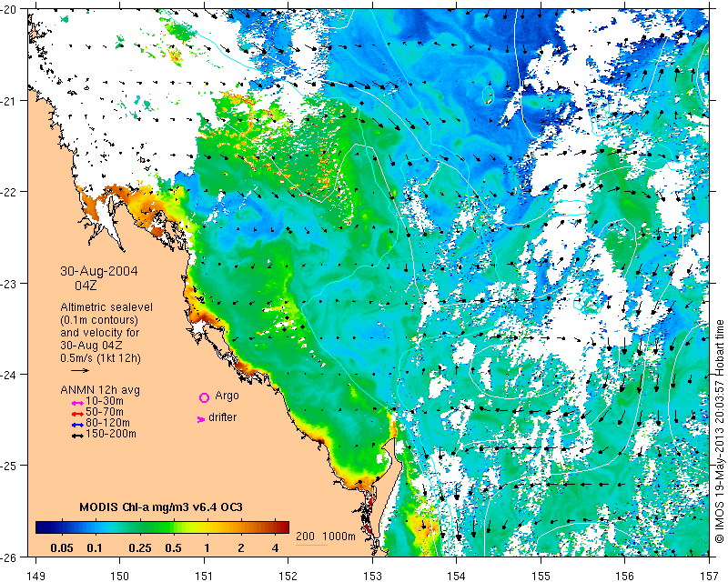Click the '-23' latitude axis label

(x=8, y=283)
